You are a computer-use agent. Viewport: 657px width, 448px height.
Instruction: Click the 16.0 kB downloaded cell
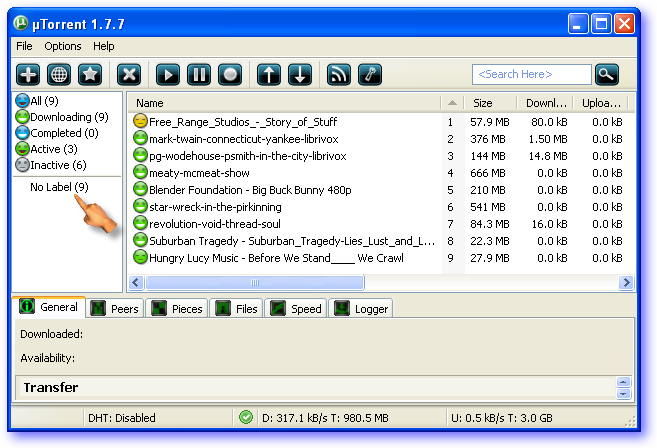point(549,224)
